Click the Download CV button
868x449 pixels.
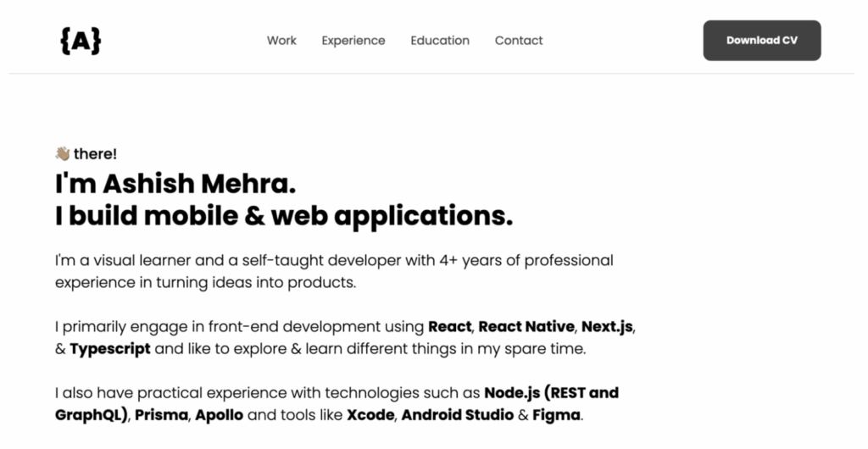(x=762, y=41)
